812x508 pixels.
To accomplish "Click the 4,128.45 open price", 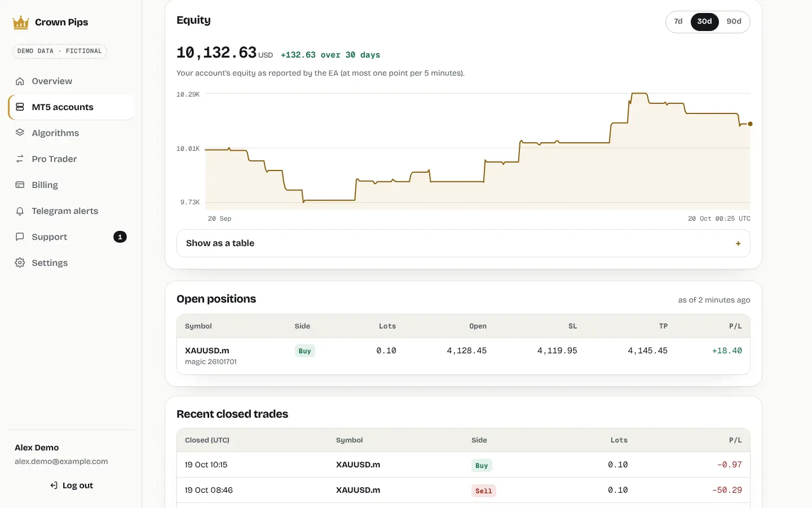I will point(466,351).
